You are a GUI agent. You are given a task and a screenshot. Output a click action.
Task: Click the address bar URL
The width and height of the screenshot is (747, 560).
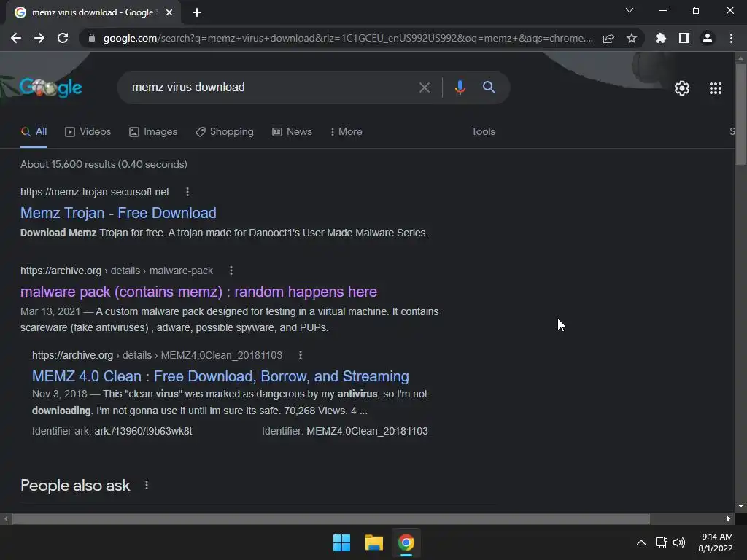tap(348, 38)
